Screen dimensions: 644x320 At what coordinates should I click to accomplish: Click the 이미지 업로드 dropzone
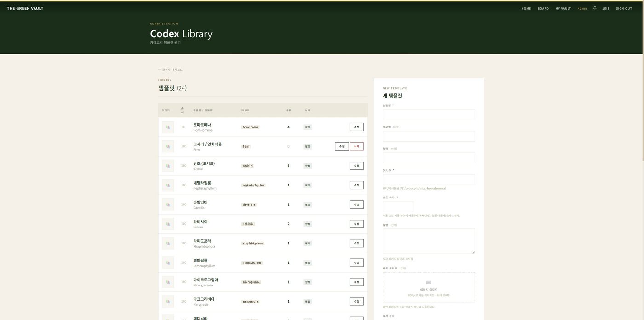coord(429,287)
